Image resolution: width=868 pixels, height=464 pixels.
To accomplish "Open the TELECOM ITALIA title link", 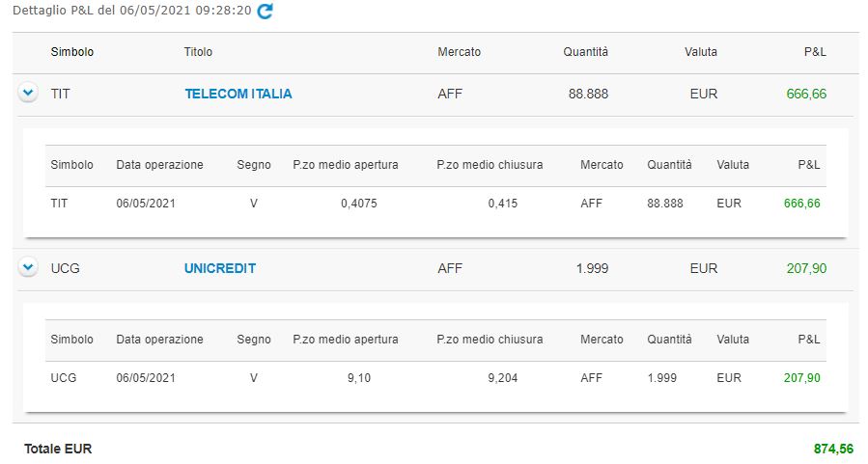I will (x=238, y=94).
